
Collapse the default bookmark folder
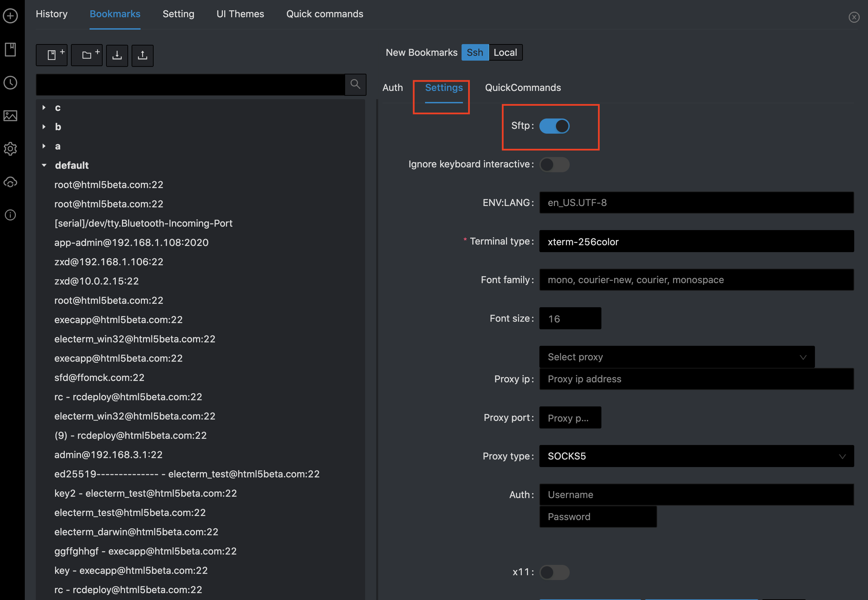(x=44, y=165)
